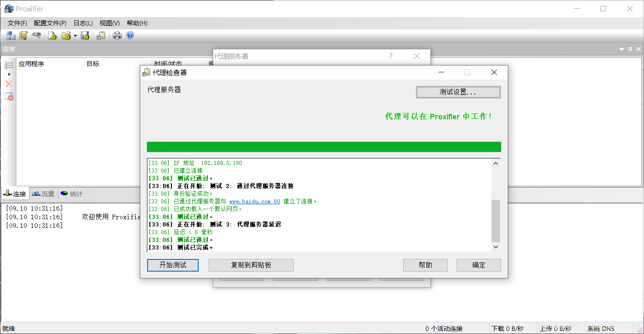Click the green test progress bar

point(324,147)
